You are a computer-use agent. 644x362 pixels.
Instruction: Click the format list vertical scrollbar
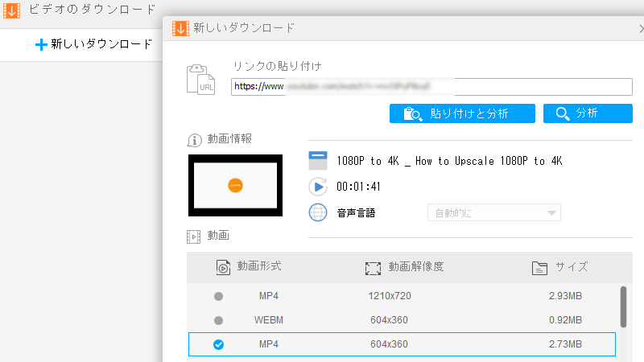(x=623, y=306)
